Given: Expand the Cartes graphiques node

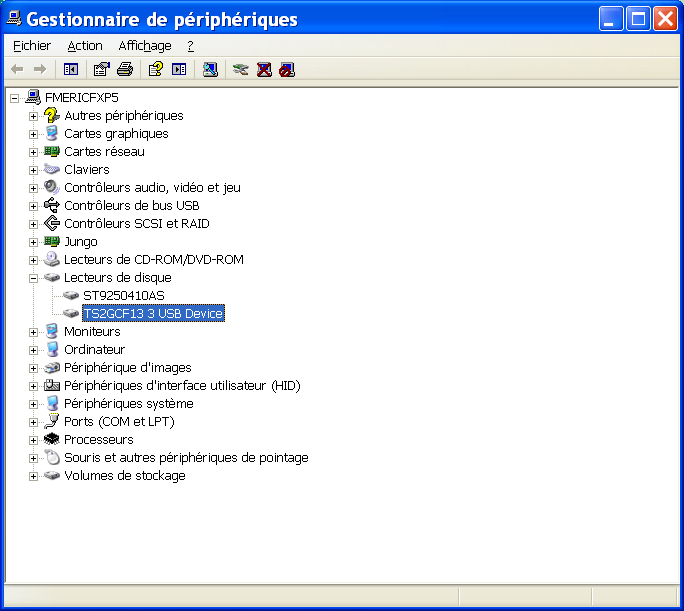Looking at the screenshot, I should coord(33,134).
